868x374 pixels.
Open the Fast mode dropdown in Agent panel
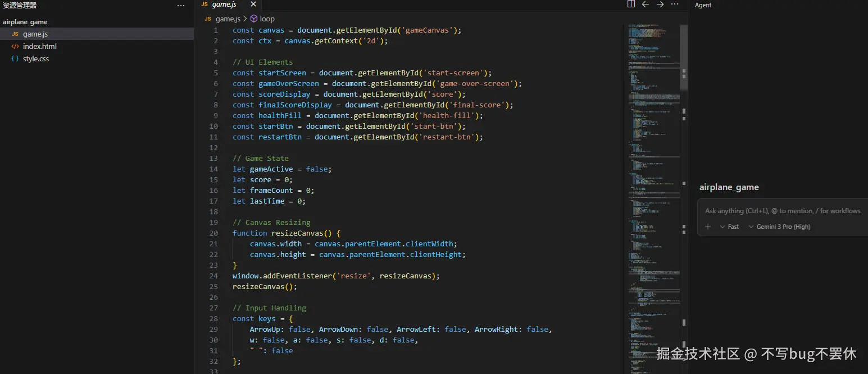[730, 227]
